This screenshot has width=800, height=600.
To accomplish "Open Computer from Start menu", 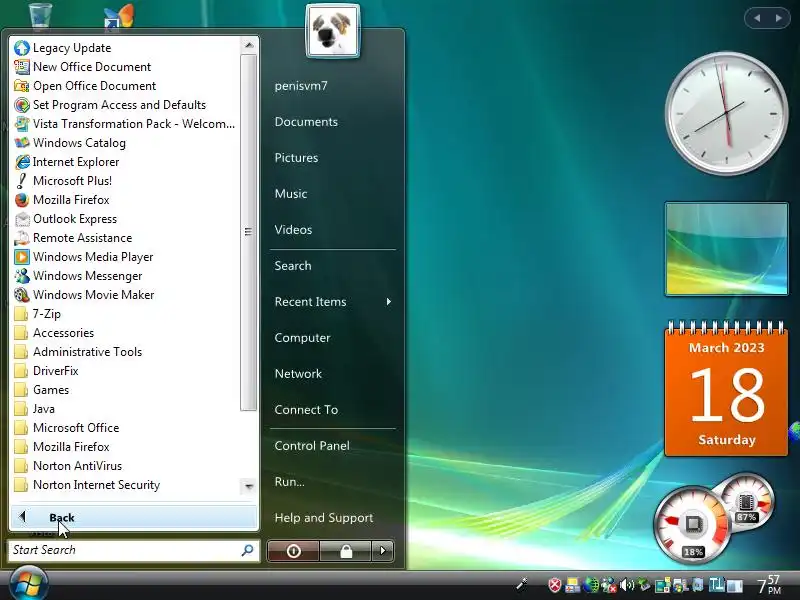I will 303,338.
